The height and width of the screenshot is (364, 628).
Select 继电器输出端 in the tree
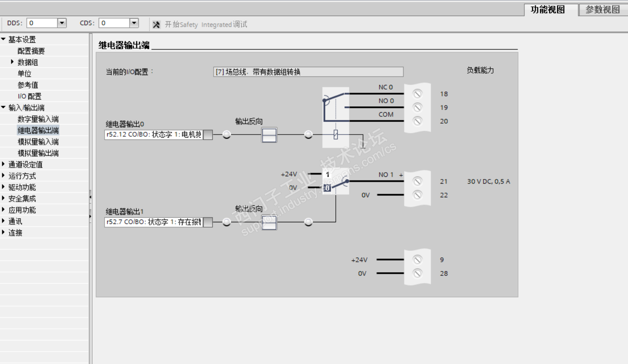pos(38,130)
